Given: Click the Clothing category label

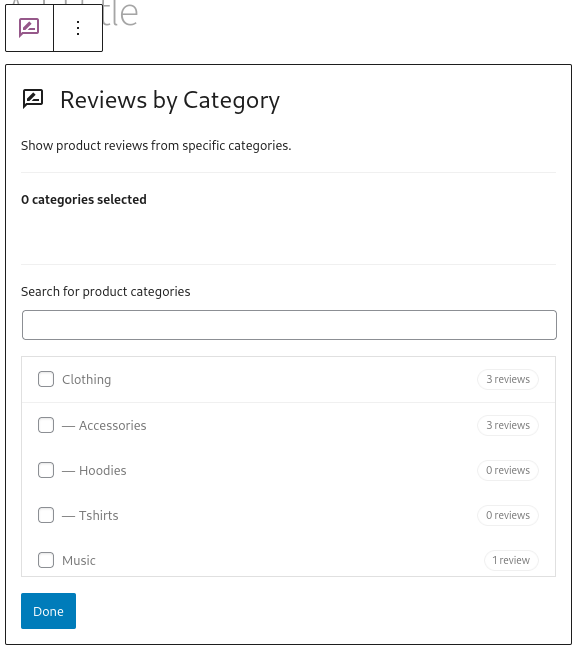Looking at the screenshot, I should pyautogui.click(x=86, y=379).
